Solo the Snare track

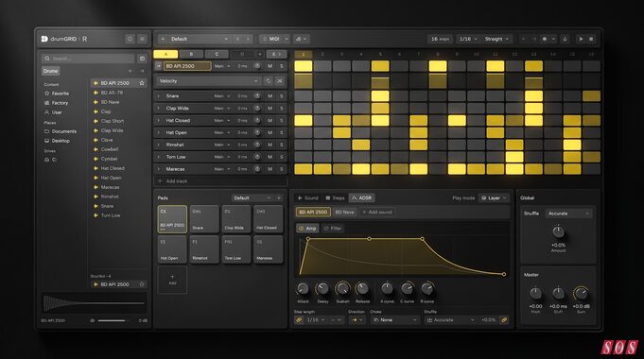pos(282,96)
